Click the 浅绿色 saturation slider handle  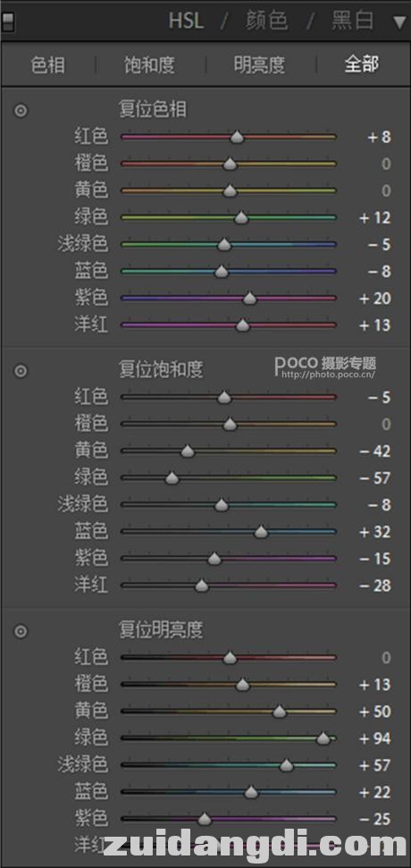222,505
